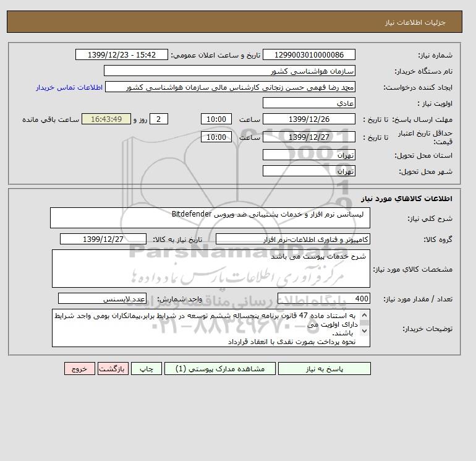This screenshot has height=461, width=476.
Task: Click the general description Bitdefender field
Action: click(210, 218)
